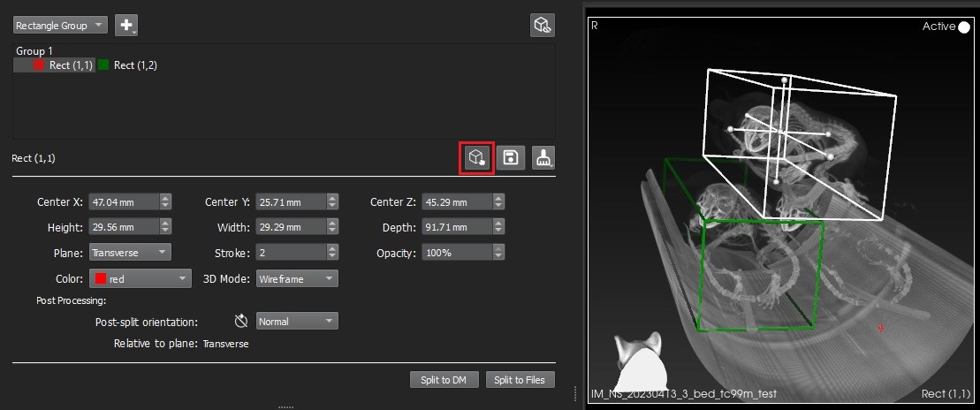Open the Rectangle Group dropdown
The width and height of the screenshot is (980, 410).
pyautogui.click(x=60, y=26)
